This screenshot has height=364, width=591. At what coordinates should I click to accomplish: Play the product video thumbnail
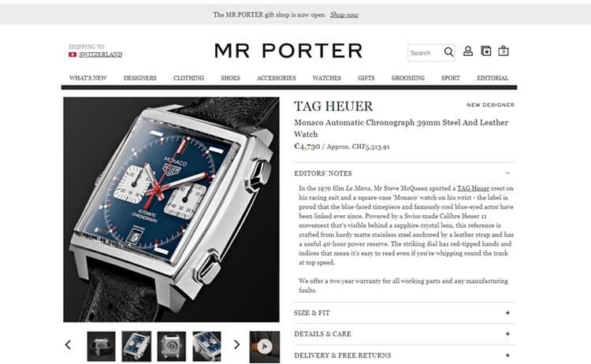click(x=265, y=347)
